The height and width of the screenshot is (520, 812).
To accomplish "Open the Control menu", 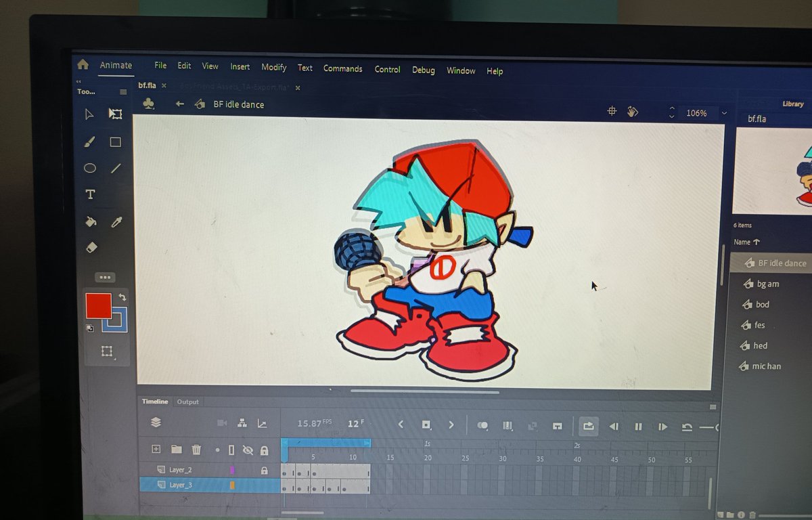I will [x=387, y=69].
